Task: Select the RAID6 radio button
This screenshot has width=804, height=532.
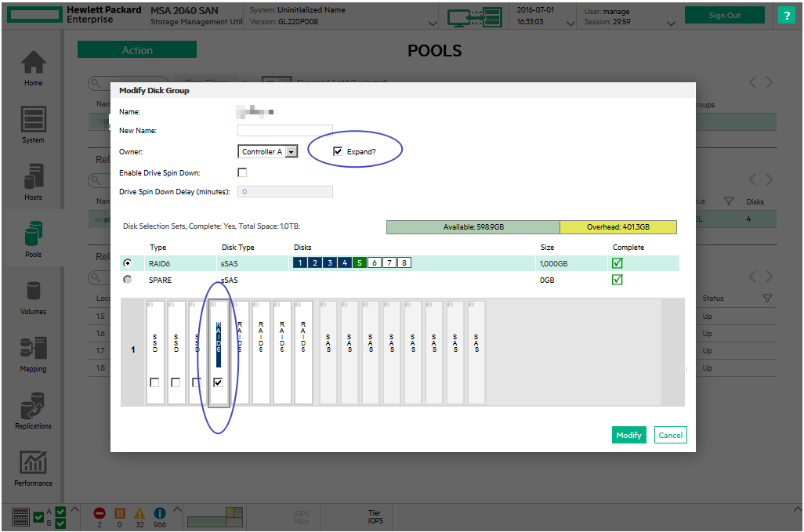Action: point(127,263)
